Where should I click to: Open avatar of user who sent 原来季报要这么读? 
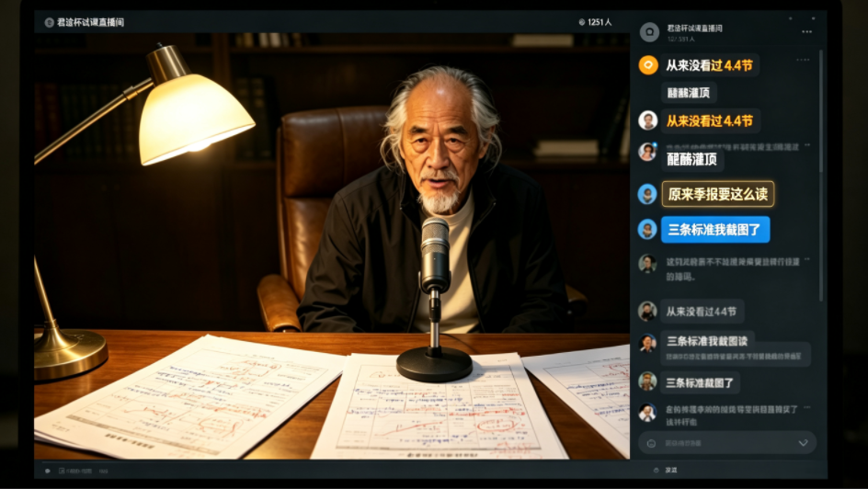[647, 194]
